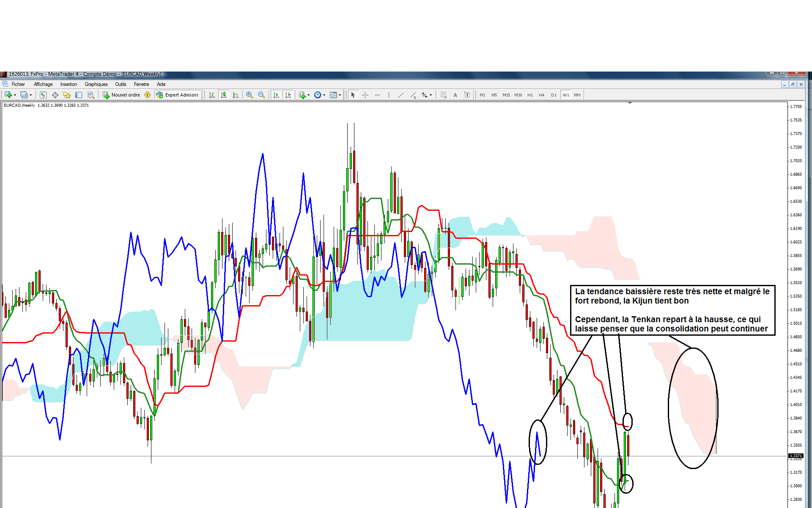The height and width of the screenshot is (508, 812).
Task: Toggle the Expert Advisors button
Action: pyautogui.click(x=177, y=95)
